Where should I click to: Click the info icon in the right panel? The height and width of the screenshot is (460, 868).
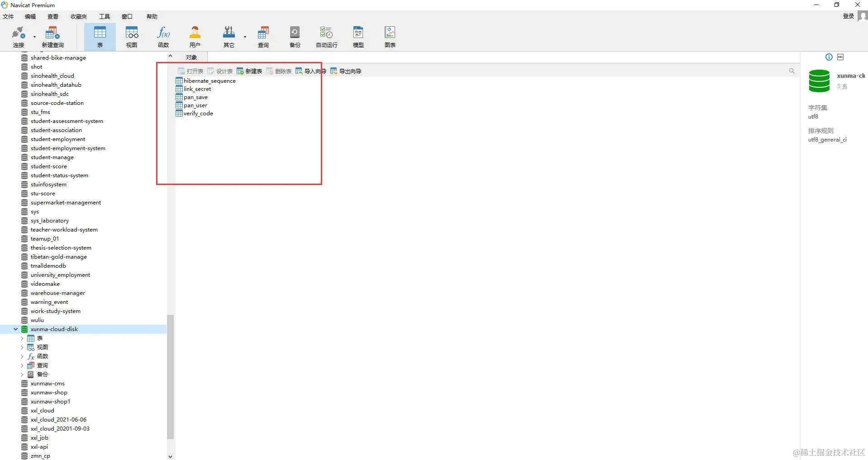tap(829, 57)
